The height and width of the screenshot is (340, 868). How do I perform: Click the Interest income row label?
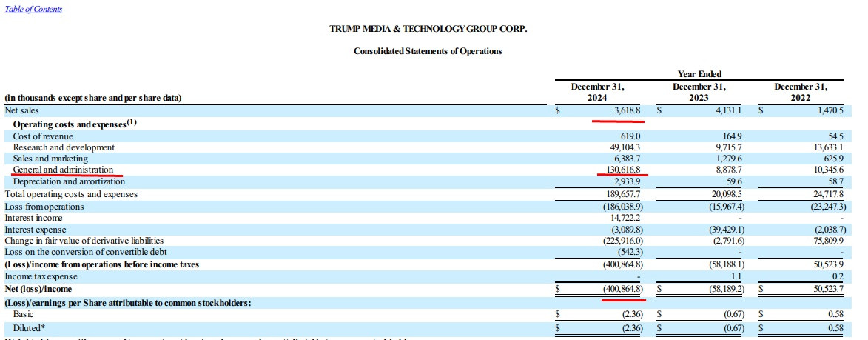(x=34, y=219)
